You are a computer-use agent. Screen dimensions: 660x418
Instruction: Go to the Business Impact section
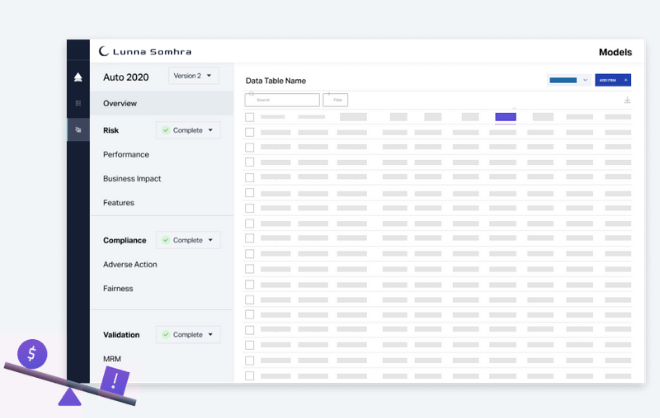click(x=132, y=179)
